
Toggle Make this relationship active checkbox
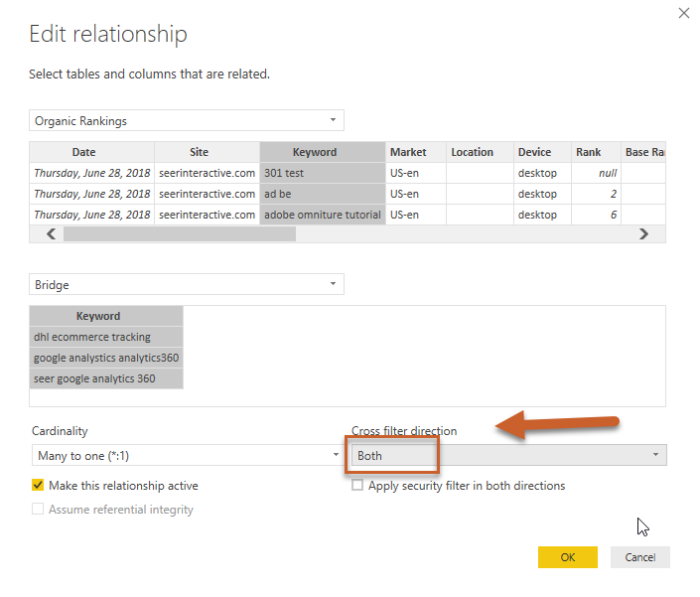coord(38,486)
